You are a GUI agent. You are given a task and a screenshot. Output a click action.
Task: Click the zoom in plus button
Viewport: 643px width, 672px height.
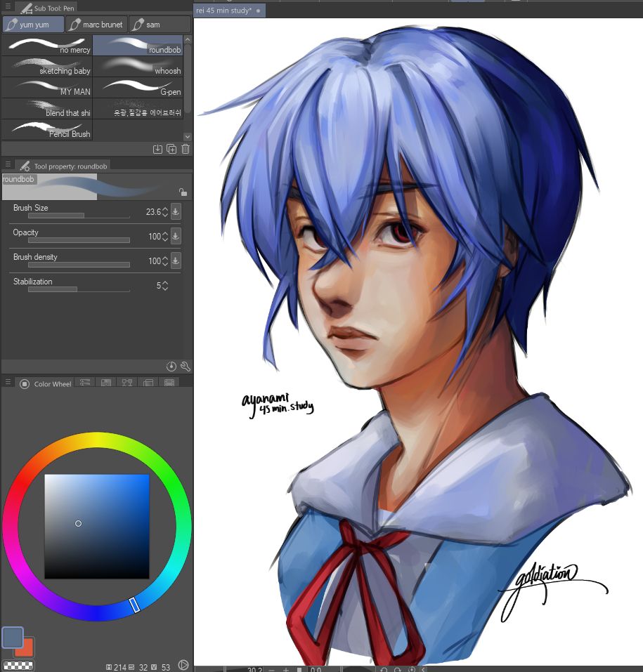(286, 669)
